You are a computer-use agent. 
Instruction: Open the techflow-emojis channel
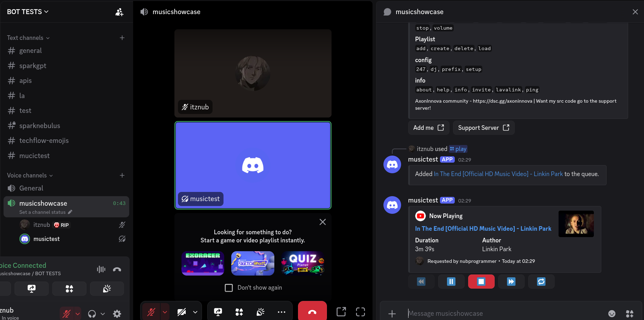click(x=44, y=140)
